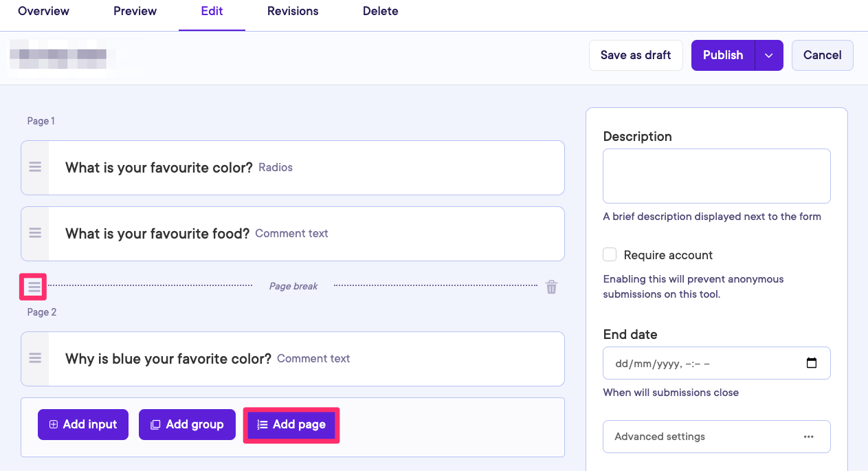Click the three dots in Advanced settings
This screenshot has width=868, height=471.
(808, 437)
